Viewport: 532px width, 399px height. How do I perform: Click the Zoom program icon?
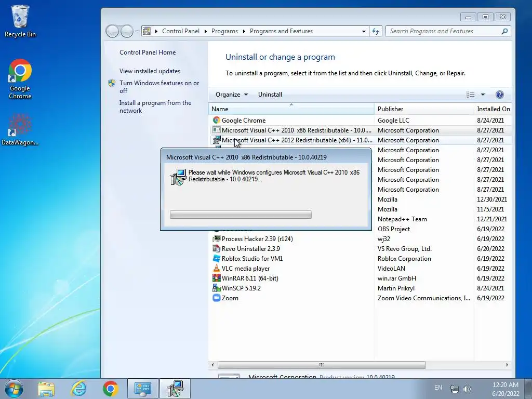(x=217, y=298)
